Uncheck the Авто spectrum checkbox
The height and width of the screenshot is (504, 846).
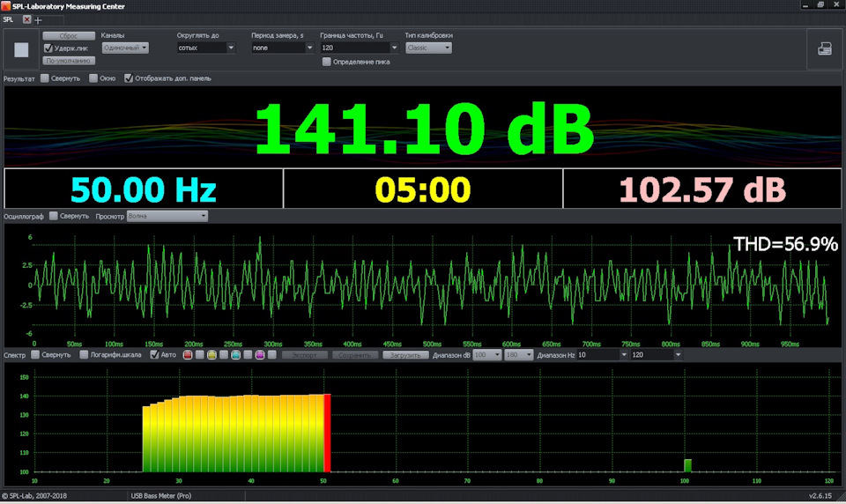tap(154, 354)
